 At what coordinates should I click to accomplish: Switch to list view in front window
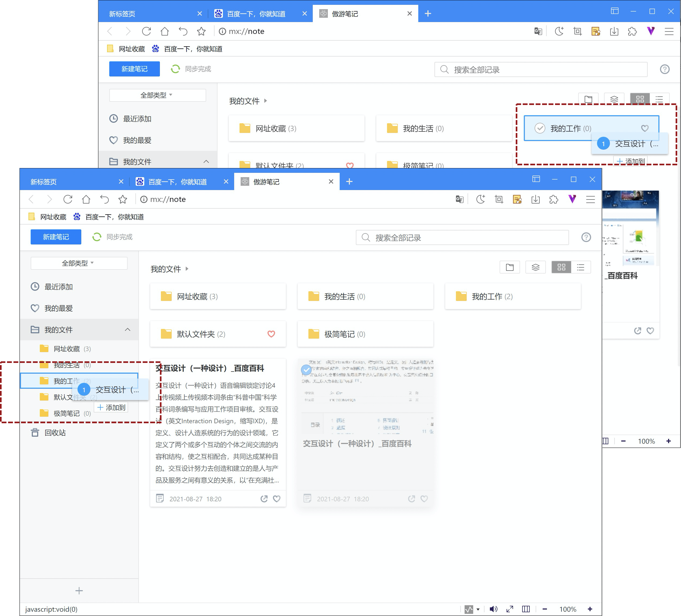[580, 267]
